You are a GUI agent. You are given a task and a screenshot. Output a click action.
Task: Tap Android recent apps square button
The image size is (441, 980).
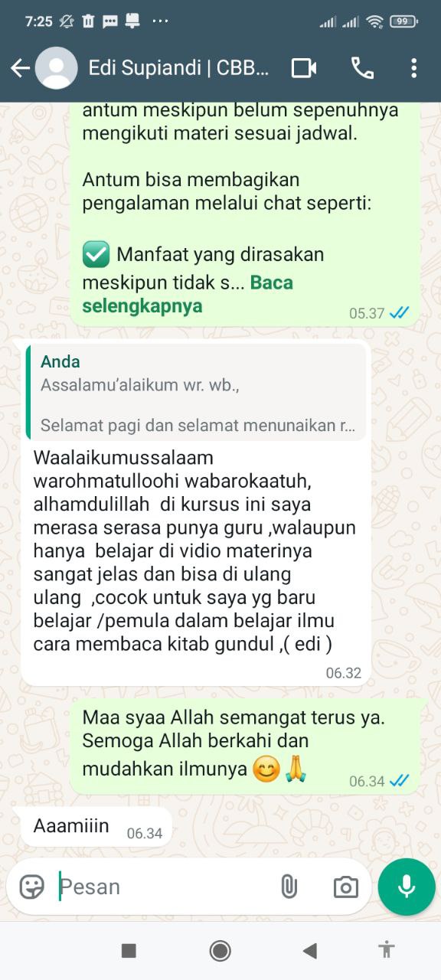point(129,950)
